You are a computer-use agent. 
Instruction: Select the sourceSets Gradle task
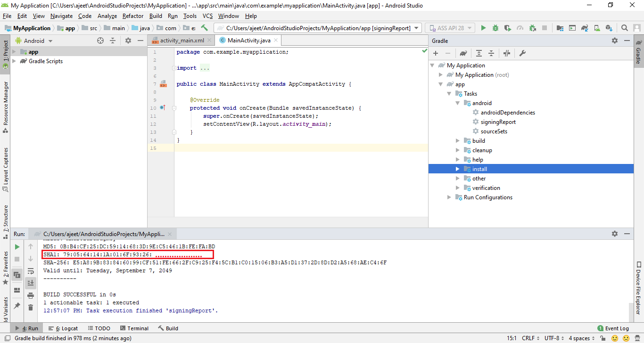(494, 131)
